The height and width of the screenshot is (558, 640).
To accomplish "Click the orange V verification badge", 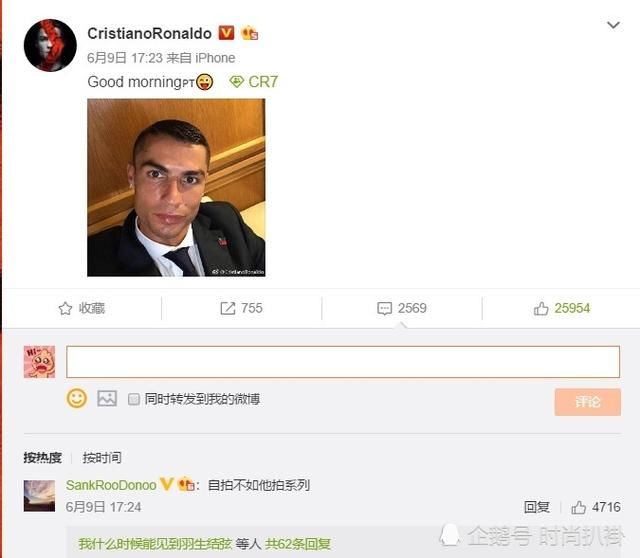I will 227,33.
